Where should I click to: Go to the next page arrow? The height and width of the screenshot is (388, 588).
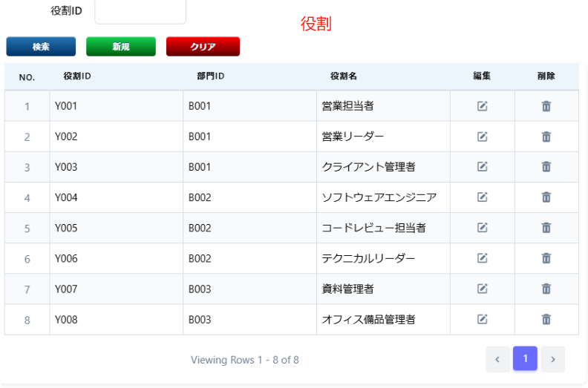[553, 359]
